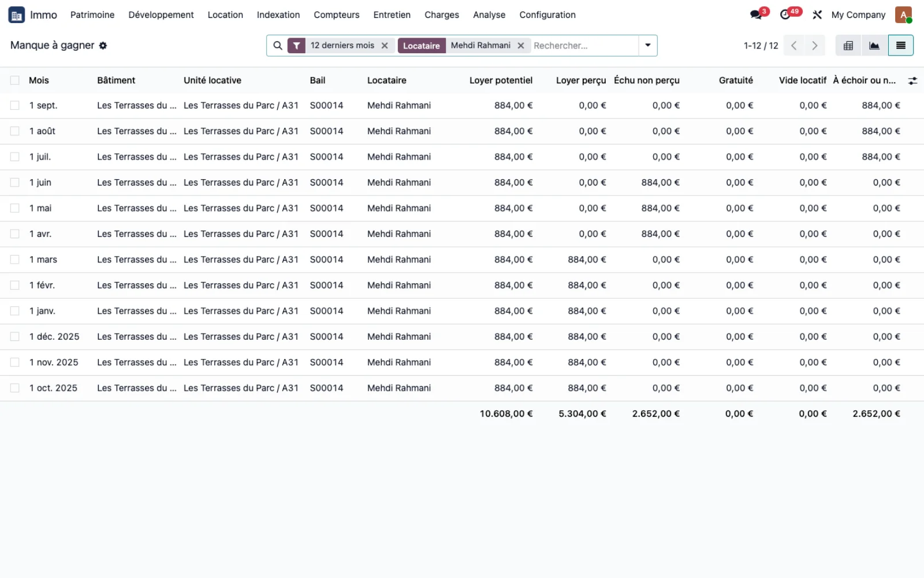
Task: Open the Configuration menu
Action: pyautogui.click(x=547, y=15)
